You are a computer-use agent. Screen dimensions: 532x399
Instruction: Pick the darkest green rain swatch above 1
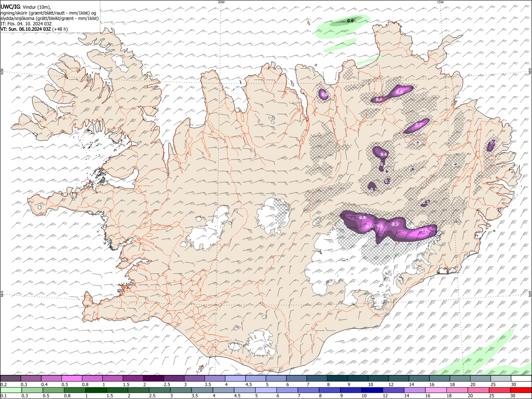coord(96,390)
